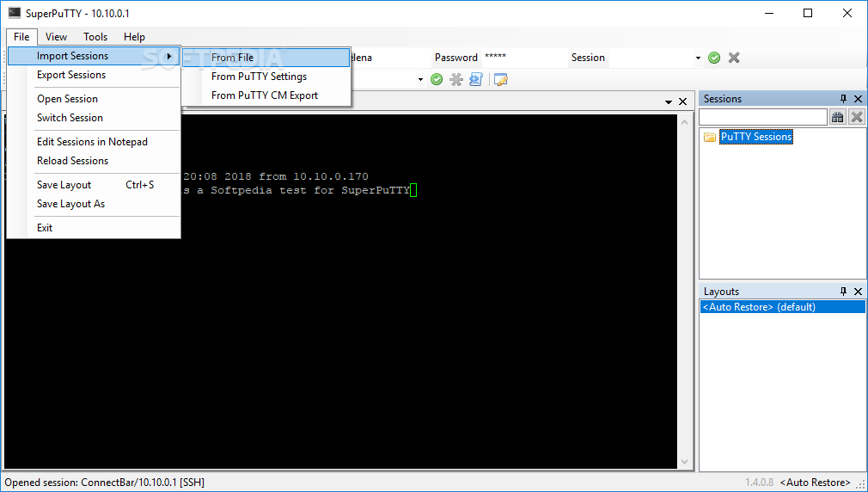Choose Open Session menu item
The width and height of the screenshot is (868, 492).
click(x=95, y=99)
